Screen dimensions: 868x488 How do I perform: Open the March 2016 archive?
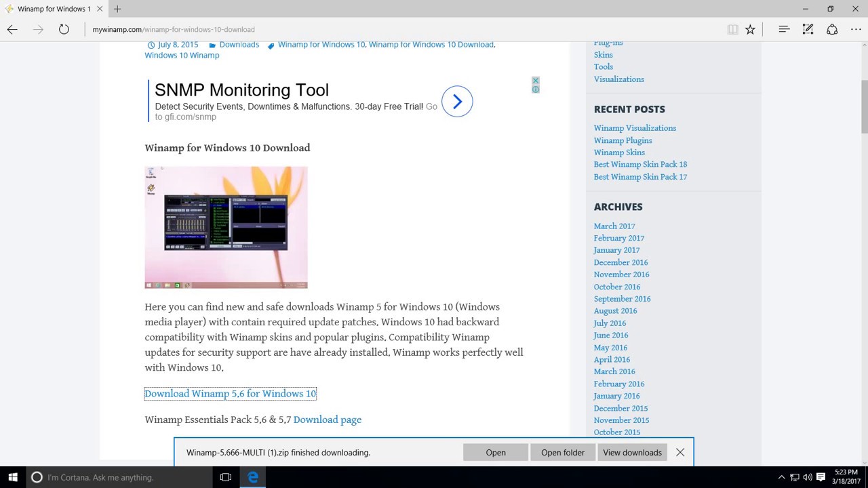click(614, 371)
